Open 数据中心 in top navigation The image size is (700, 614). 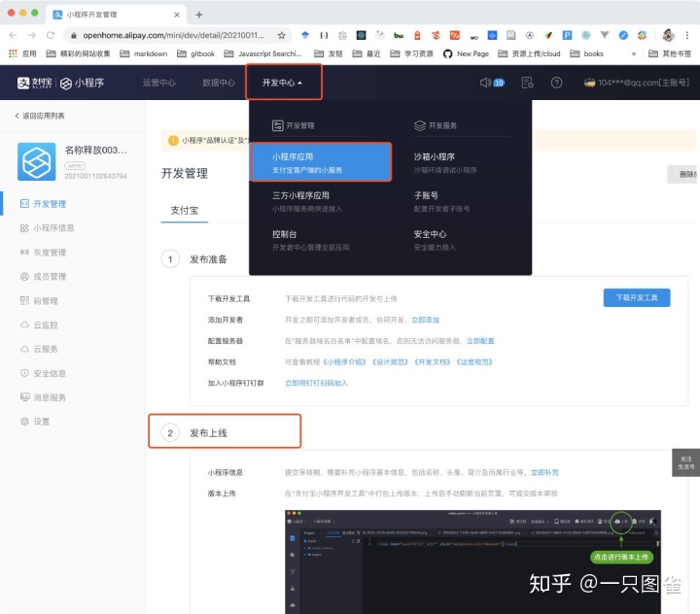click(219, 83)
